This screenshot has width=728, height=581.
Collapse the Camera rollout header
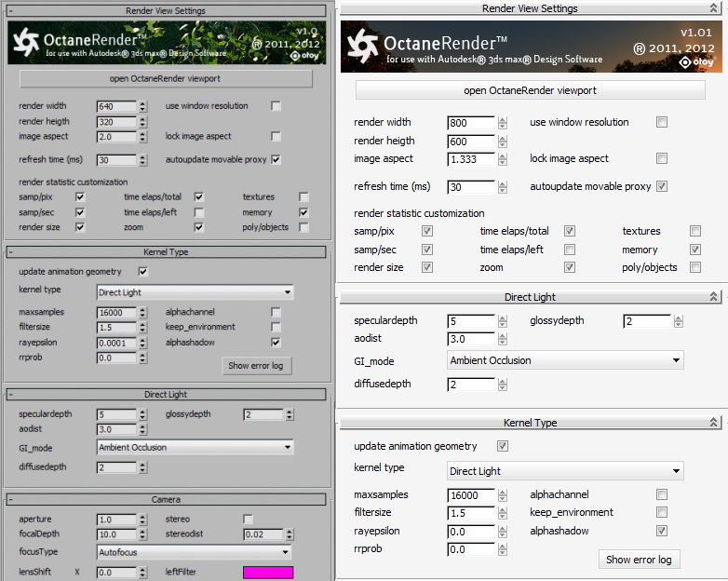point(166,499)
